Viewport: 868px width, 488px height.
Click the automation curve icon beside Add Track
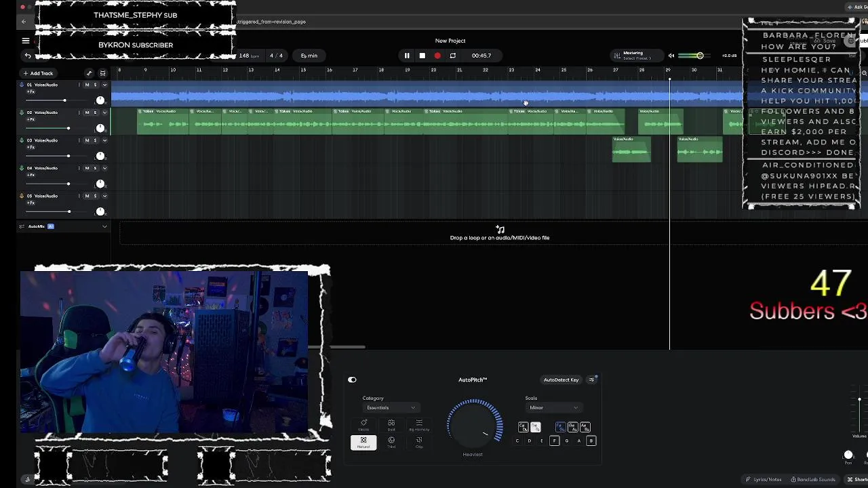point(89,73)
